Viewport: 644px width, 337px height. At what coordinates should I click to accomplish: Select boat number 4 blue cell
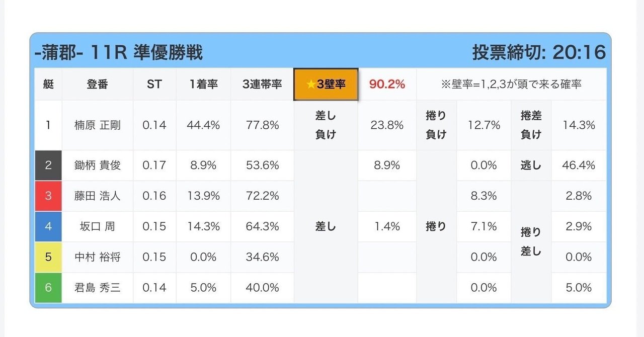pyautogui.click(x=48, y=227)
